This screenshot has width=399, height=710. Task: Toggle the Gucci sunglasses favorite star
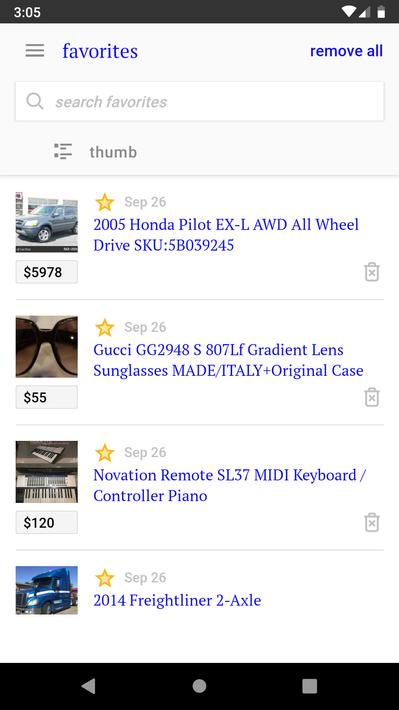click(105, 327)
